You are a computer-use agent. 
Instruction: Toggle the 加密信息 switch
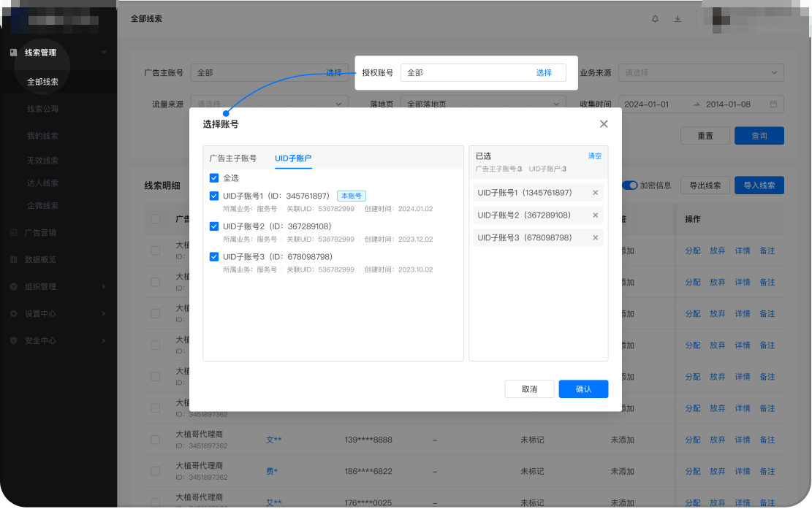click(630, 185)
